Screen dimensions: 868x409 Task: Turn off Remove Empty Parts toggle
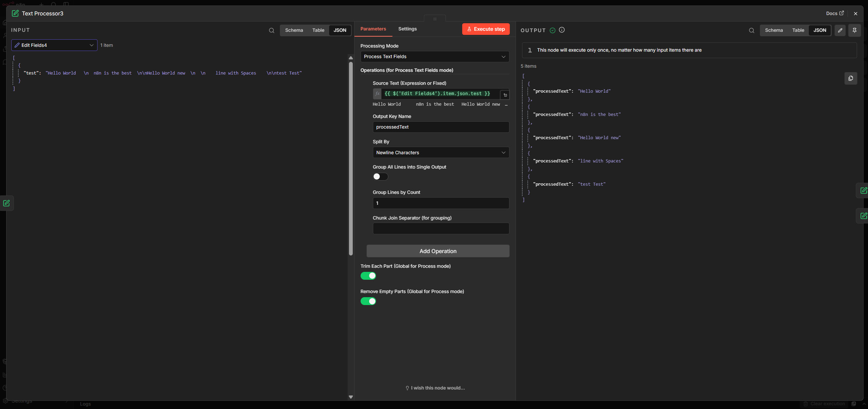pyautogui.click(x=368, y=301)
